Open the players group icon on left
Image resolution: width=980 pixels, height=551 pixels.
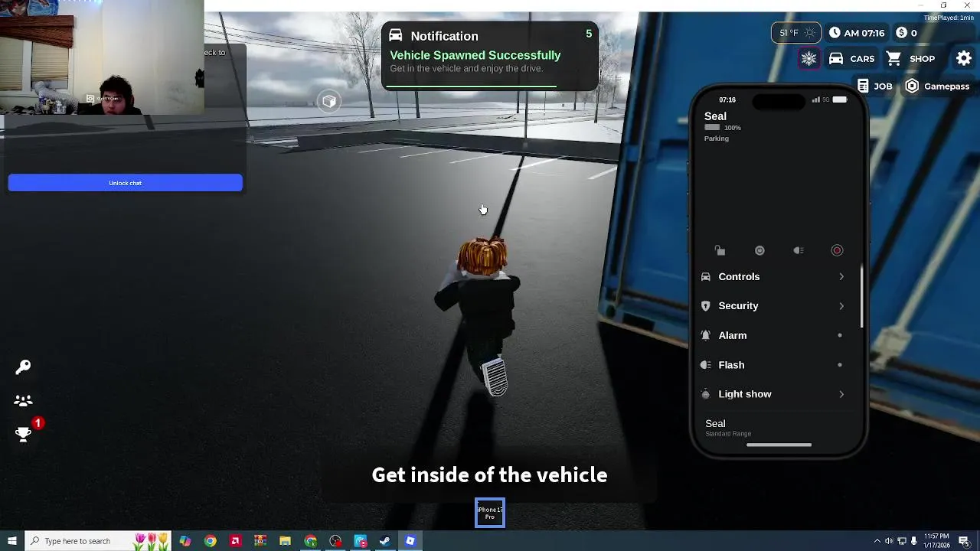pos(23,400)
